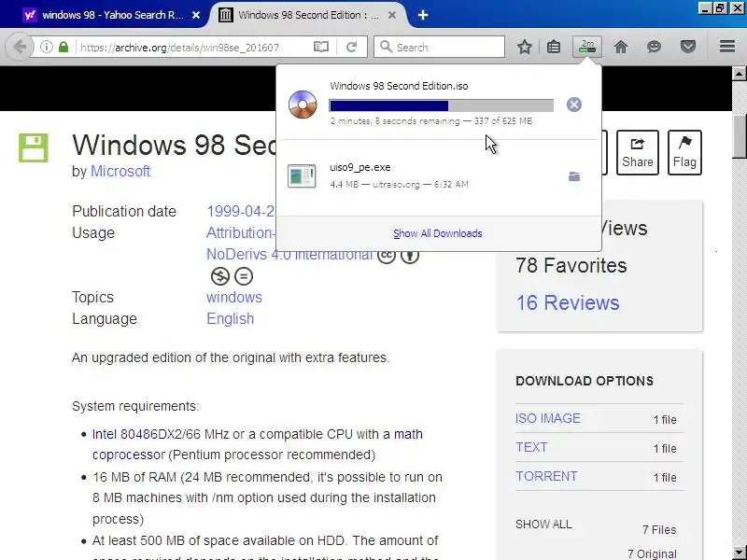Click the attribution person license icon
Screen dimensions: 747x560
410,255
